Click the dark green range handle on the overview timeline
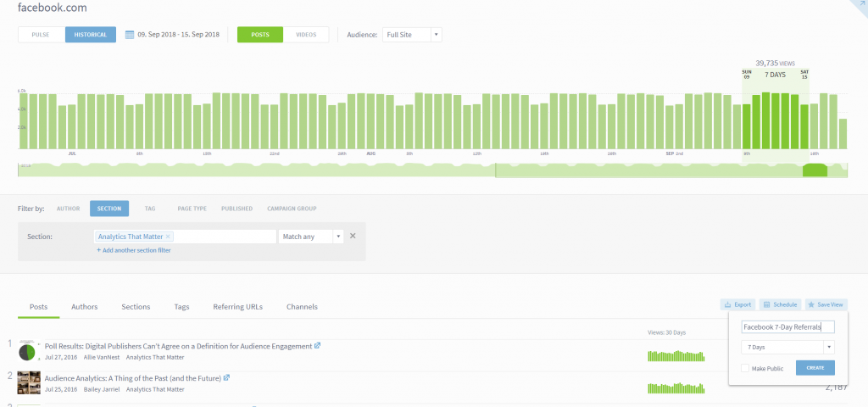The image size is (868, 407). coord(815,170)
